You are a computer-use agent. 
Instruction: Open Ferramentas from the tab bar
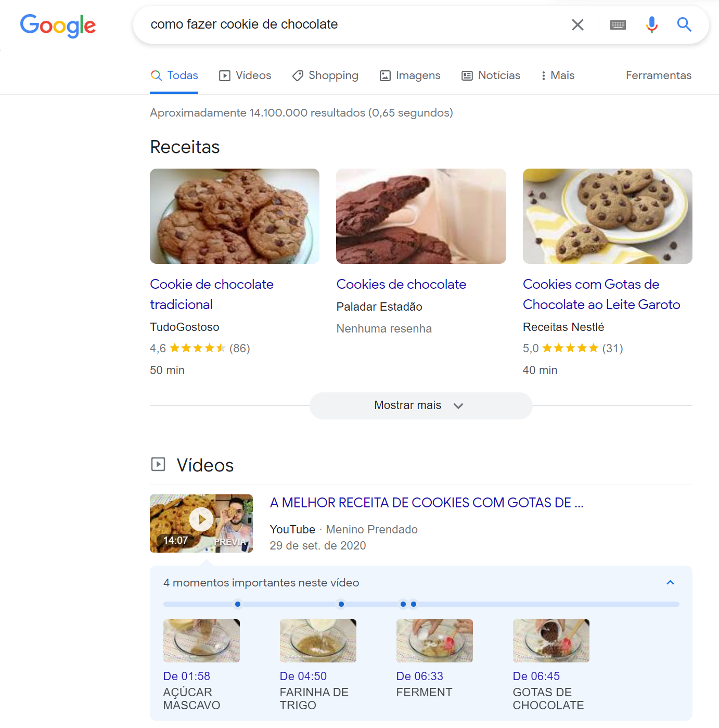click(658, 75)
